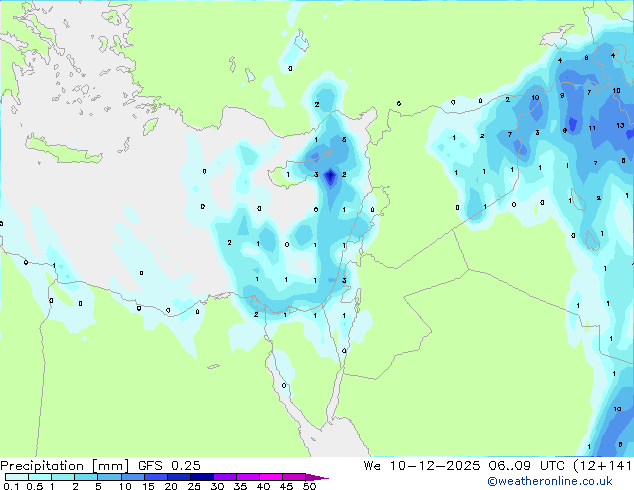Click the 15 legend scale label
Viewport: 634px width, 490px height.
pyautogui.click(x=148, y=486)
